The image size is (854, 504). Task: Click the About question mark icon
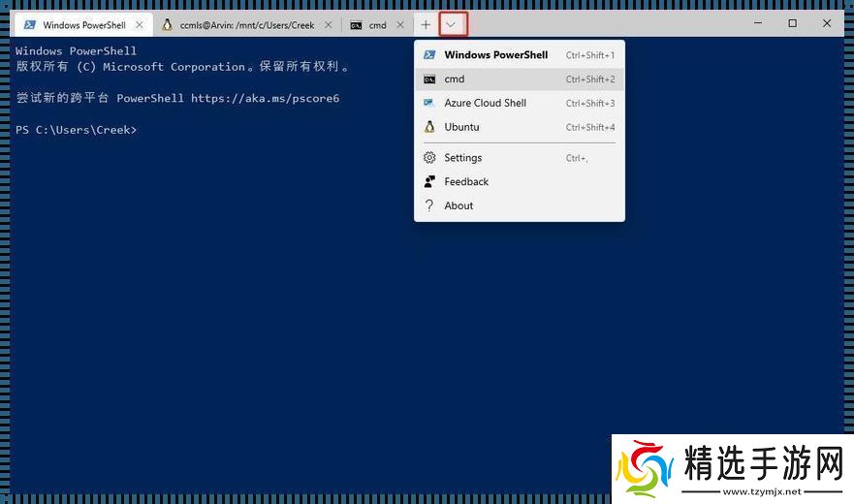coord(429,205)
